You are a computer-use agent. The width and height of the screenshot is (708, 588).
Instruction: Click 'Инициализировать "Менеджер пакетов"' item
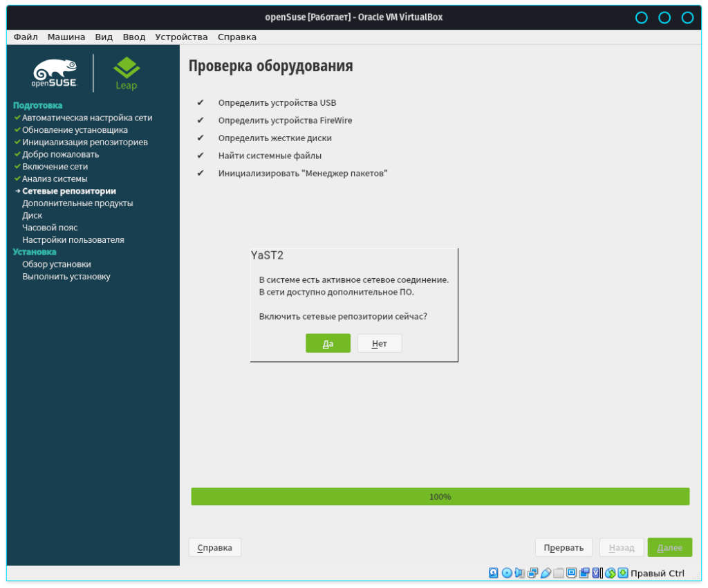tap(303, 174)
